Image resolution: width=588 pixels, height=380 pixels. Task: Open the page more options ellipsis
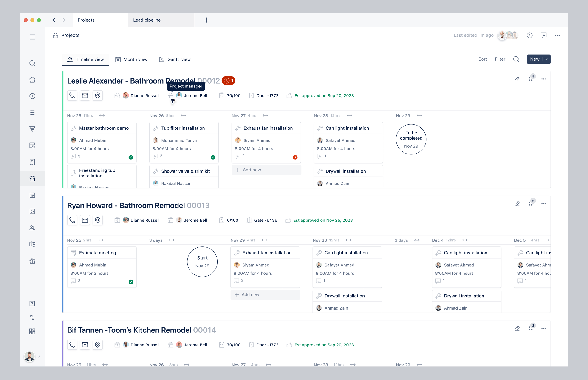[557, 35]
